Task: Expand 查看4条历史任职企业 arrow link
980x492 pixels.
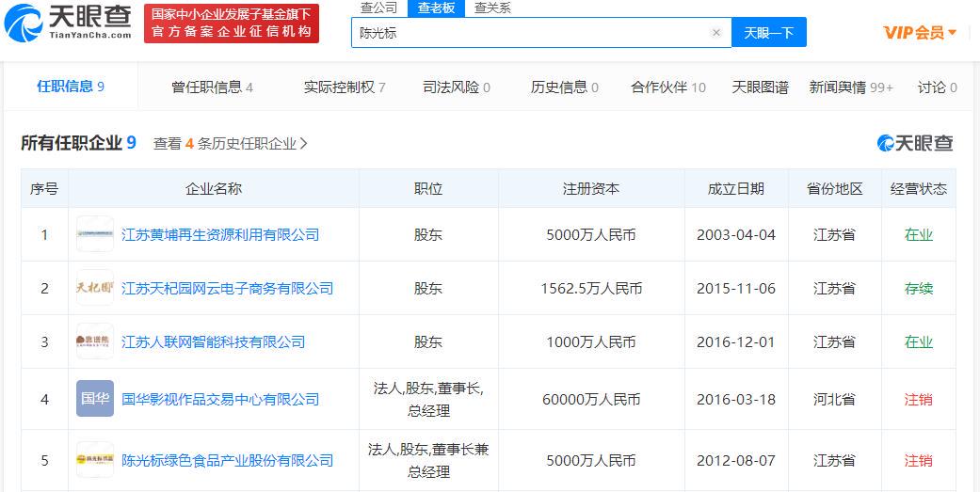Action: coord(232,144)
